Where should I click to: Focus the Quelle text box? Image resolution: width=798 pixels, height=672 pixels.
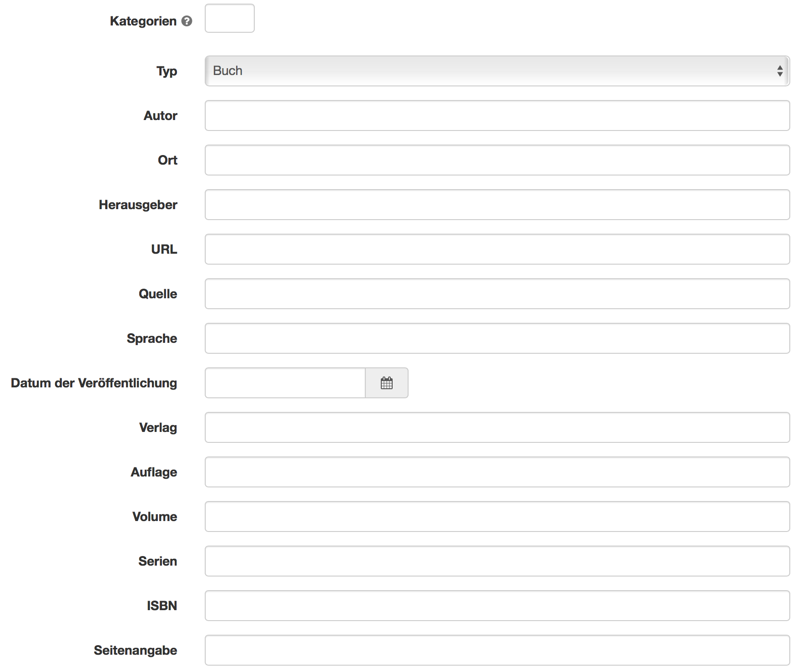click(x=497, y=294)
